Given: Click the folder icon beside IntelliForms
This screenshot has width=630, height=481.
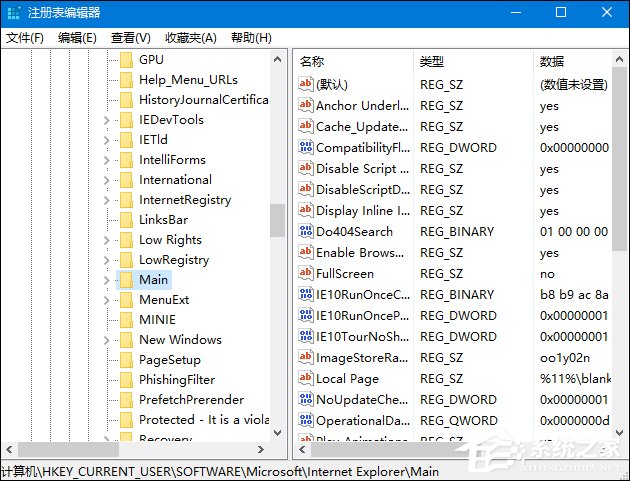Looking at the screenshot, I should click(x=126, y=160).
